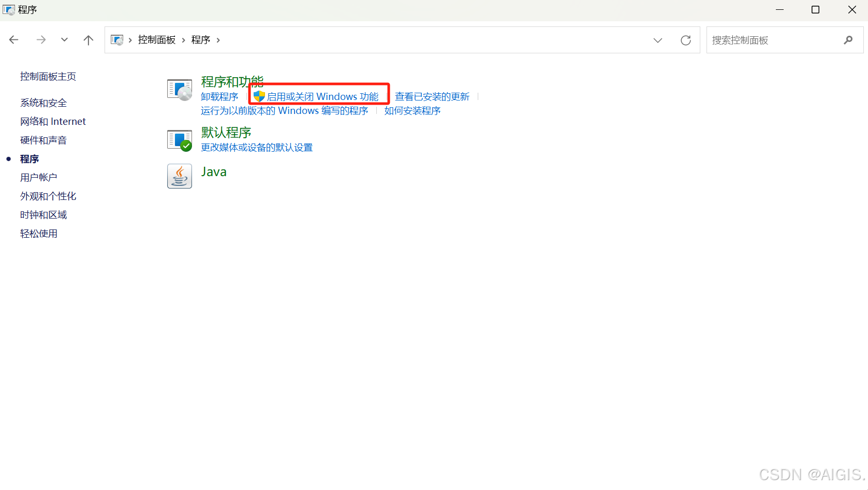This screenshot has width=868, height=490.
Task: Expand the chevron before 控制面板 in the breadcrumb
Action: [x=130, y=40]
